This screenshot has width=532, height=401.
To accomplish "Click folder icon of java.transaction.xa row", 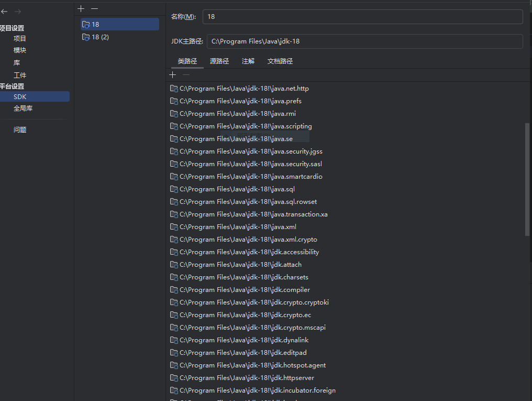I will coord(174,214).
